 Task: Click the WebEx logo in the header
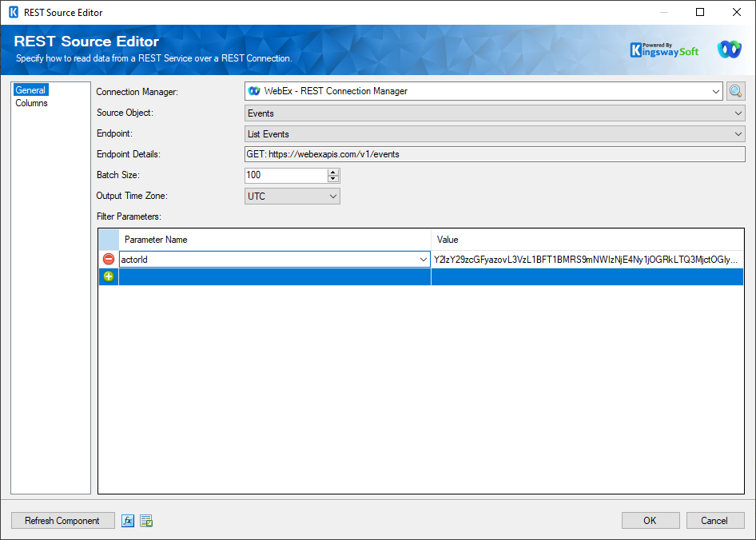729,50
